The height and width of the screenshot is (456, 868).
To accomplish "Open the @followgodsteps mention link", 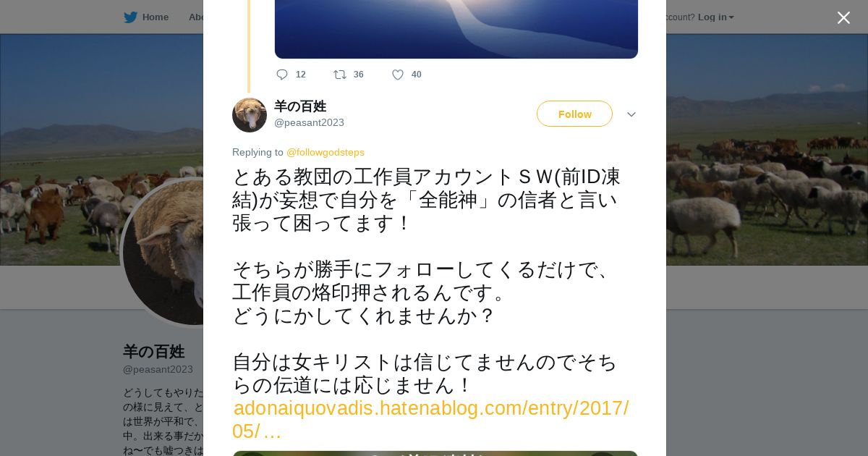I will 325,152.
